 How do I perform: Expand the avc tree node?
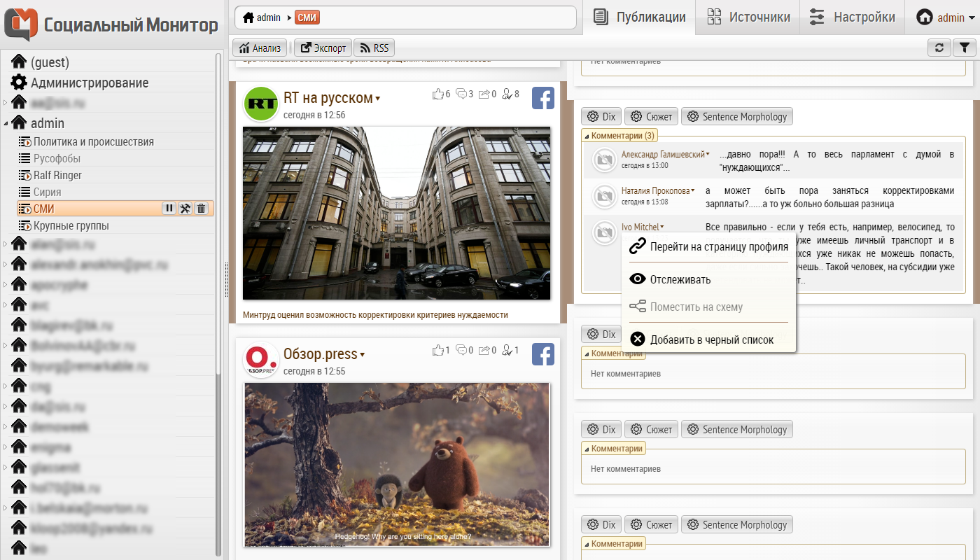(6, 305)
